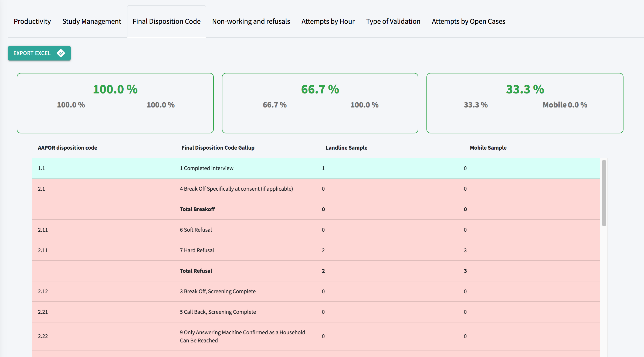644x357 pixels.
Task: Click the Landline Sample column header
Action: click(x=347, y=148)
